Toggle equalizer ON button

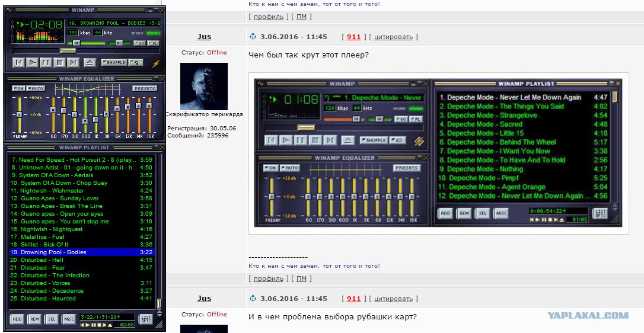point(18,88)
